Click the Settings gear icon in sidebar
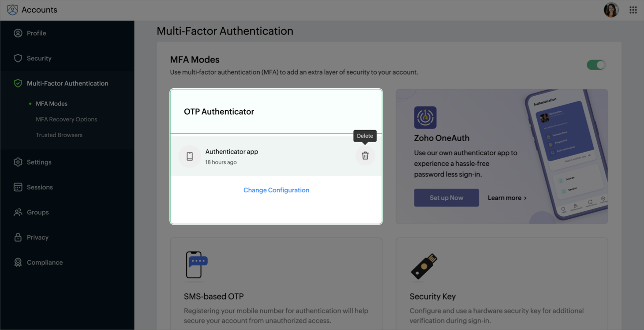 [18, 162]
